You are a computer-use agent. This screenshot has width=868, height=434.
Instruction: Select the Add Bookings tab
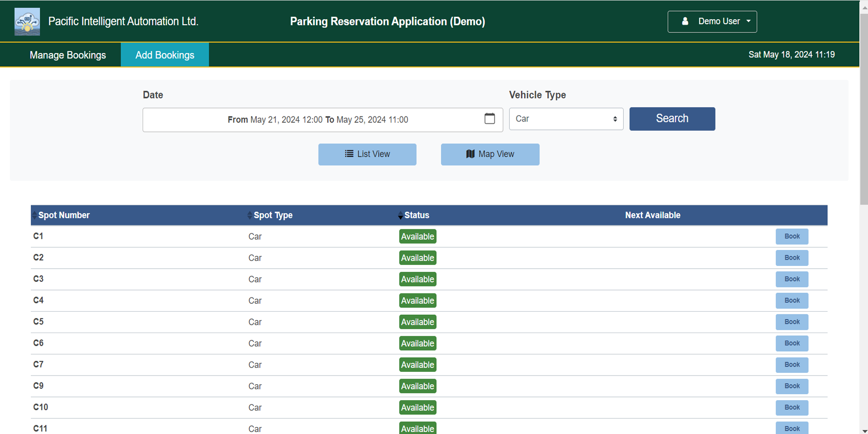(x=164, y=55)
